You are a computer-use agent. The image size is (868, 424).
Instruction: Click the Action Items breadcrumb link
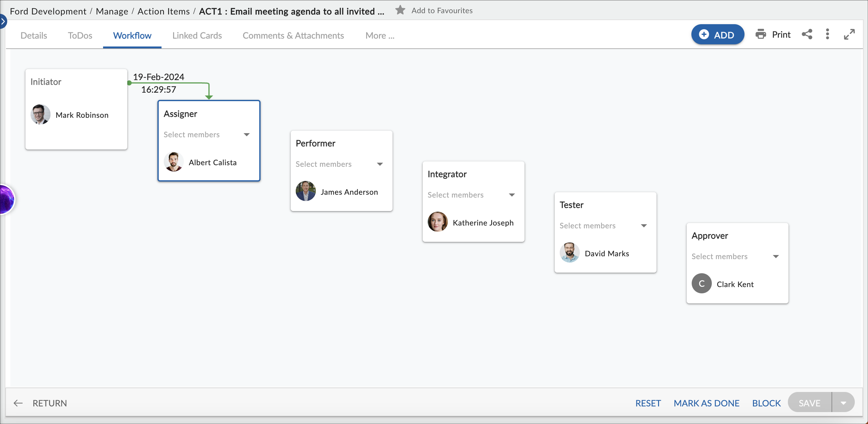tap(163, 11)
